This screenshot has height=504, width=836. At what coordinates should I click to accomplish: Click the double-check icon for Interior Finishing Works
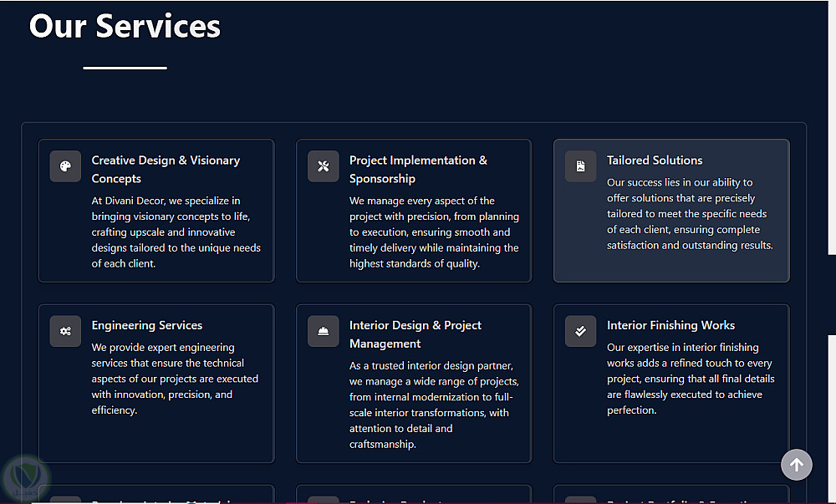[x=580, y=331]
